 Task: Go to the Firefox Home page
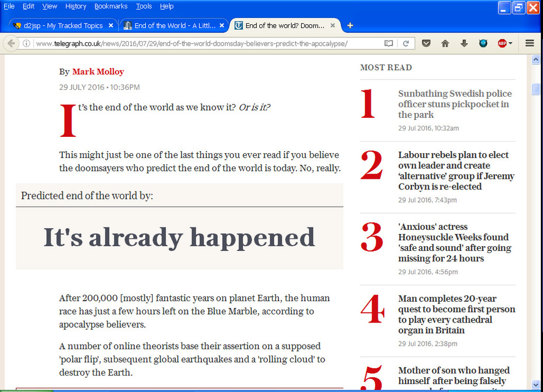tap(445, 43)
